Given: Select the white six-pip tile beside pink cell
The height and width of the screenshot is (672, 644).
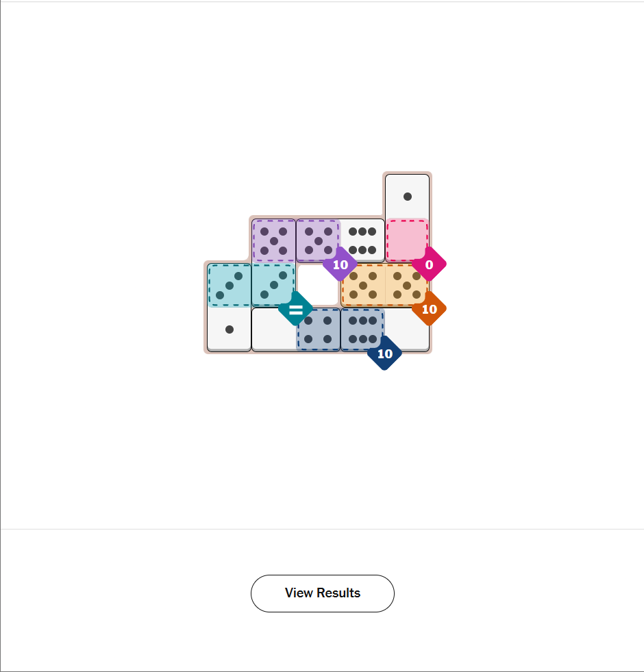Looking at the screenshot, I should pos(362,240).
